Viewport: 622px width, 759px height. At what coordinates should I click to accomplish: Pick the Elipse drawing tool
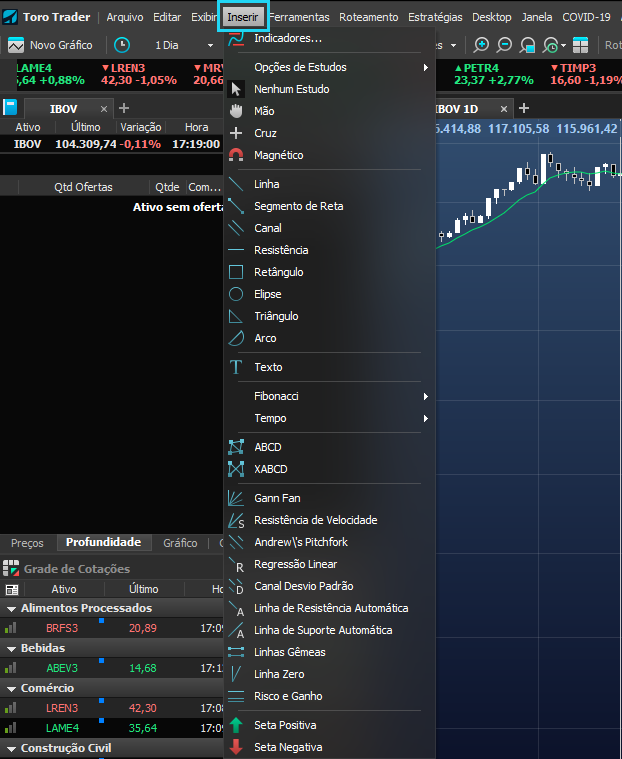click(329, 294)
